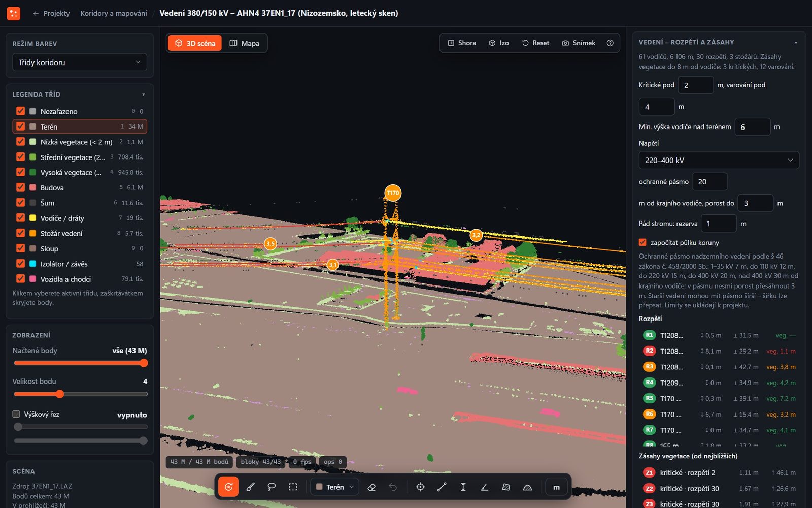This screenshot has height=508, width=812.
Task: Toggle the Stožár vedení checkbox
Action: pos(20,233)
